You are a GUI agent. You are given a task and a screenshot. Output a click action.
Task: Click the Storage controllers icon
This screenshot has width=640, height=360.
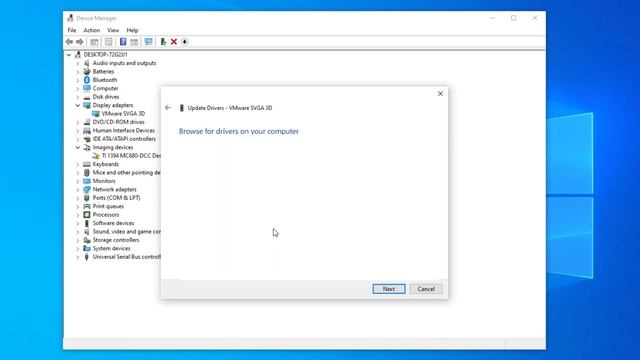coord(87,240)
